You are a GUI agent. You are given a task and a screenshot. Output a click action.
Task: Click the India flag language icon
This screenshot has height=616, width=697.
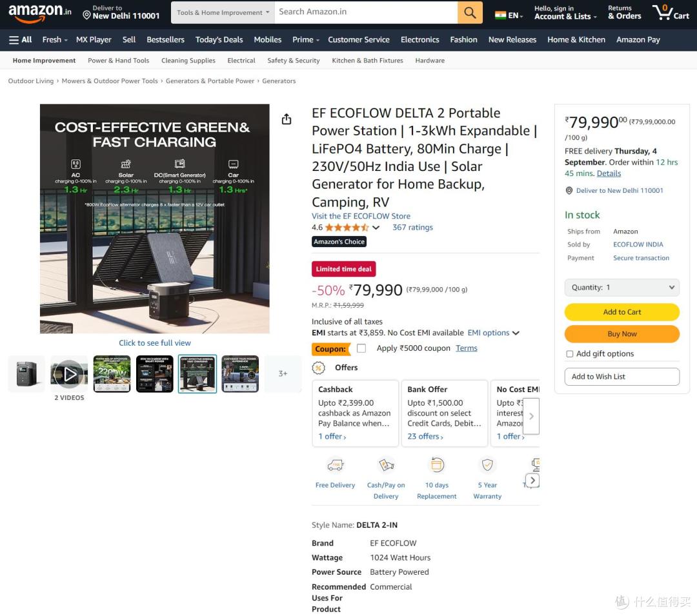pos(500,15)
